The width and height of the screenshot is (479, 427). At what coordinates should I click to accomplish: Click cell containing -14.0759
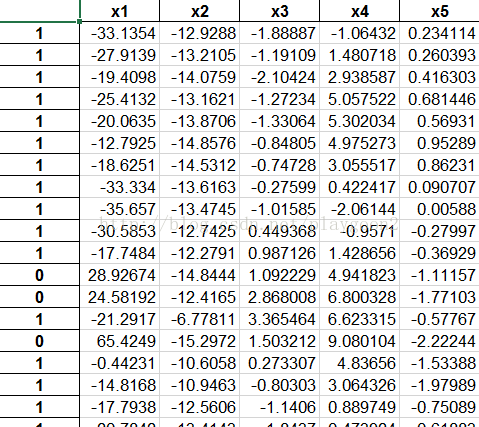[200, 77]
